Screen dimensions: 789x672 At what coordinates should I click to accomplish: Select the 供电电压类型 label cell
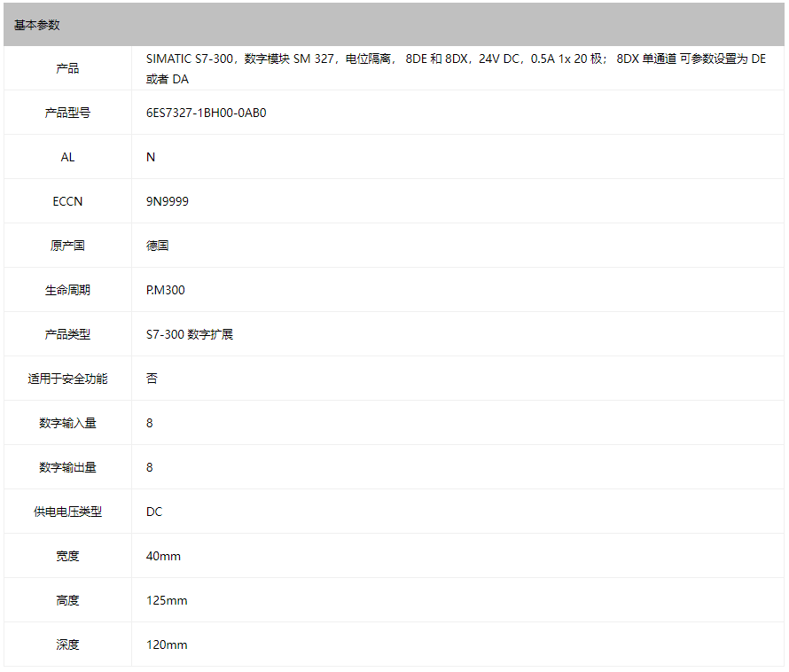(67, 512)
